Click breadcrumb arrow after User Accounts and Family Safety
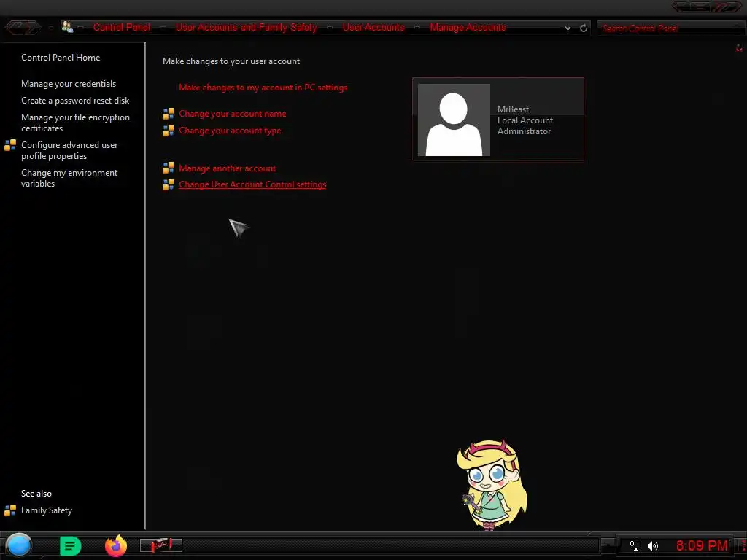Viewport: 747px width, 560px height. [x=330, y=28]
